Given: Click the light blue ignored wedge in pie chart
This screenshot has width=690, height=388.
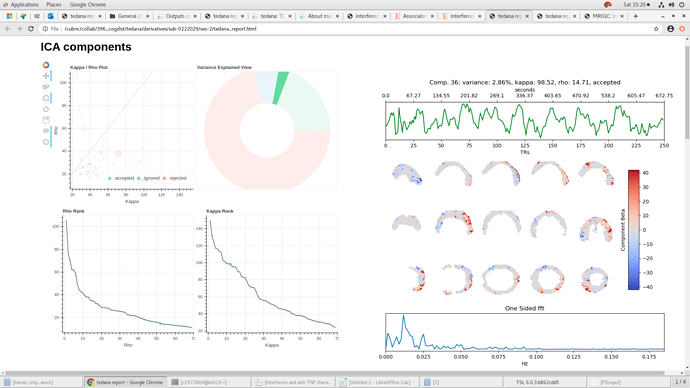Looking at the screenshot, I should 267,87.
